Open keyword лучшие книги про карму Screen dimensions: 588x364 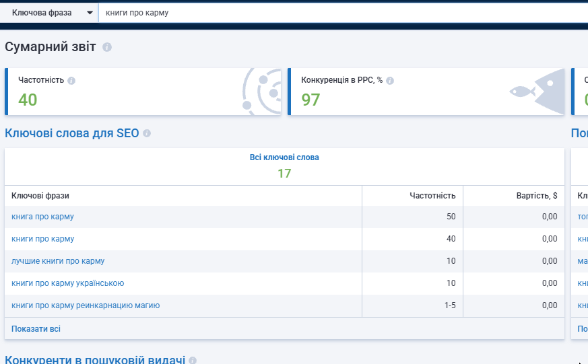[x=58, y=261]
